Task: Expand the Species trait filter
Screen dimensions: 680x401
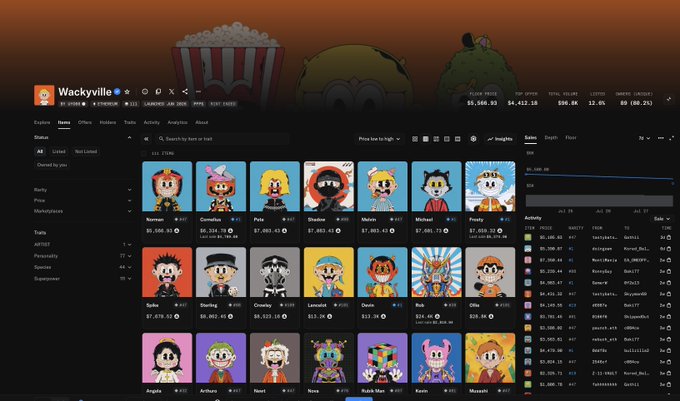Action: tap(83, 267)
